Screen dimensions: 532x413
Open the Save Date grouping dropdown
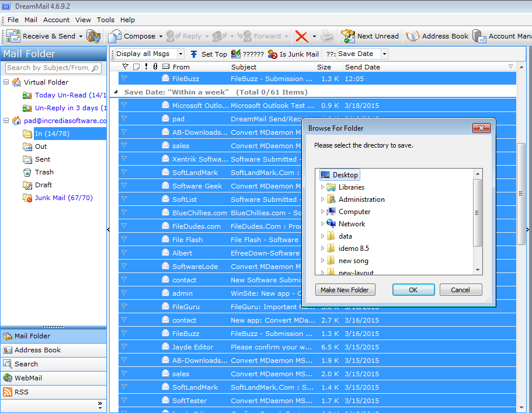384,54
